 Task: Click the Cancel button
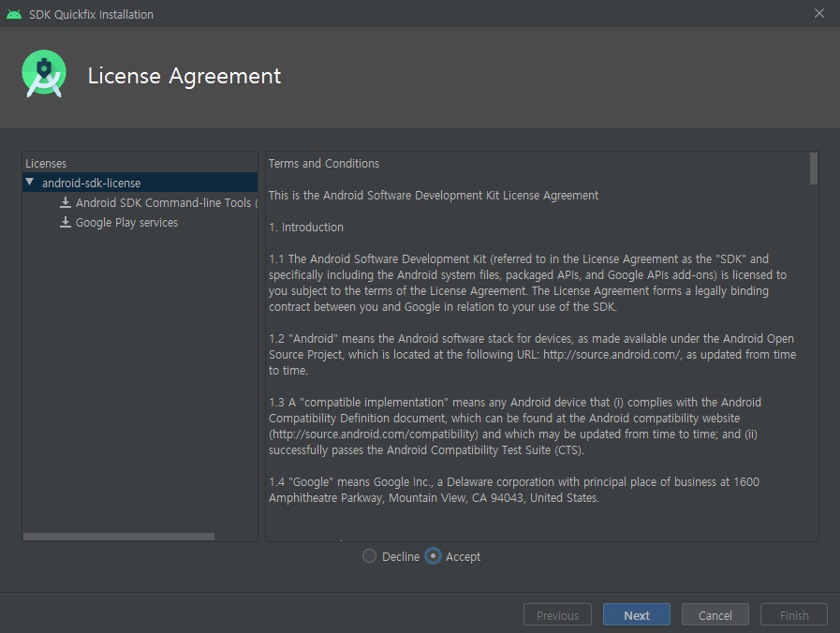(715, 615)
